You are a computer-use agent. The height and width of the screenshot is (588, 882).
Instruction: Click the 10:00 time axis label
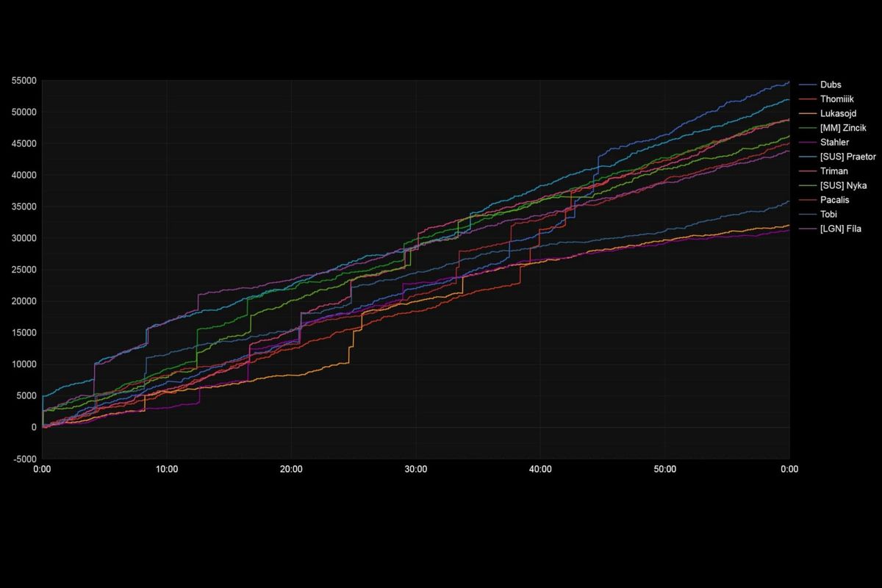(x=167, y=469)
